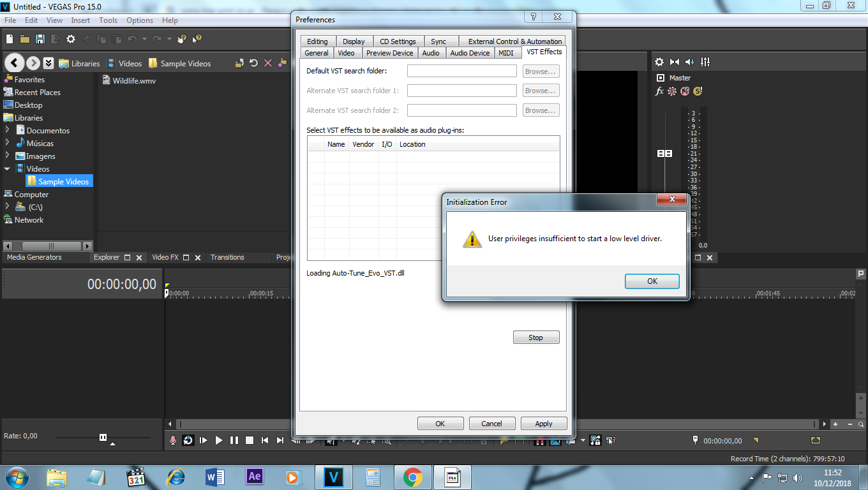
Task: Refresh the Explorer folder view
Action: (x=253, y=63)
